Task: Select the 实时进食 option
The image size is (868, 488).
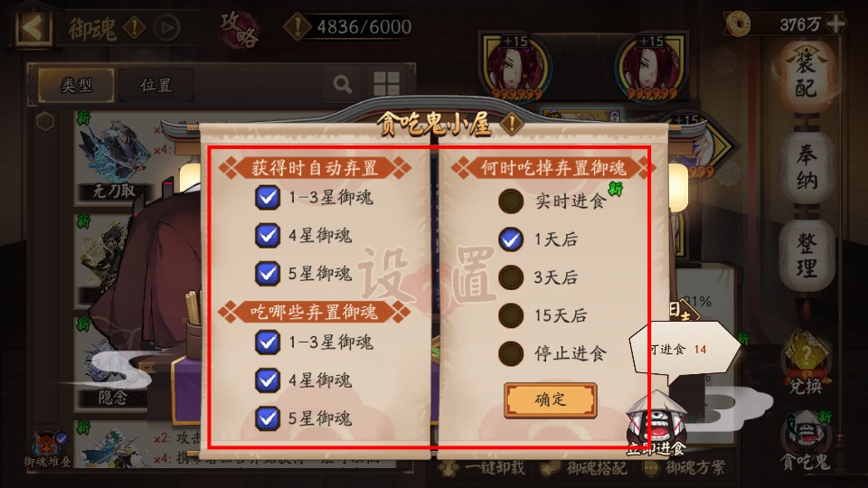Action: click(x=510, y=202)
